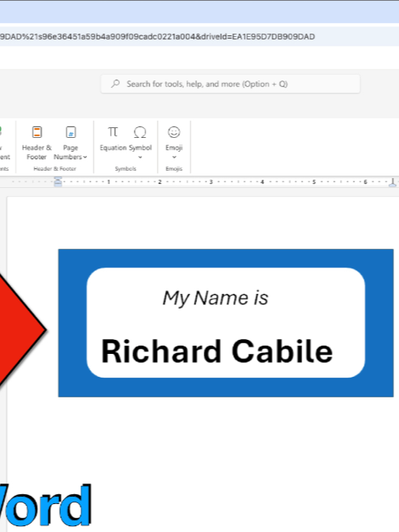Viewport: 399px width, 532px height.
Task: Open the Symbol dropdown
Action: pos(140,143)
